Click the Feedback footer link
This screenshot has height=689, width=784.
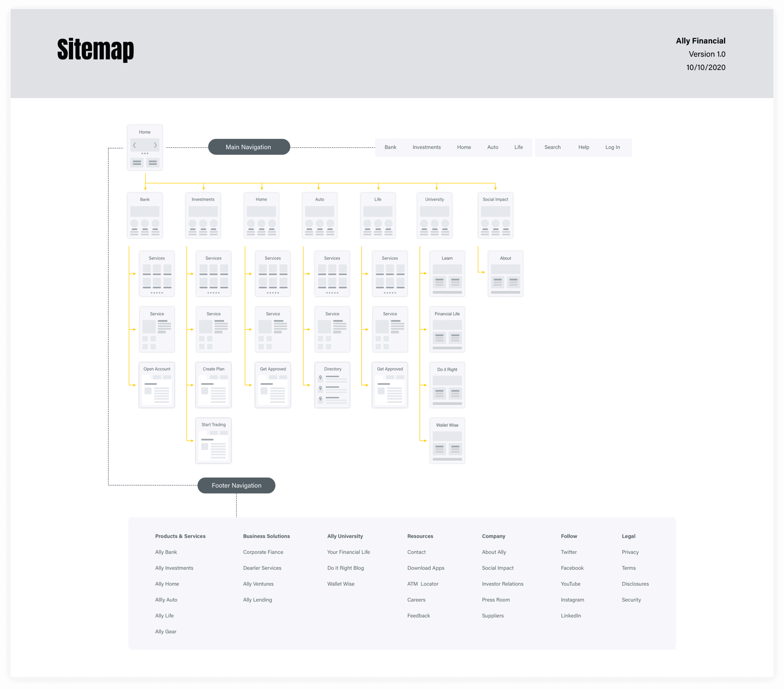coord(418,616)
